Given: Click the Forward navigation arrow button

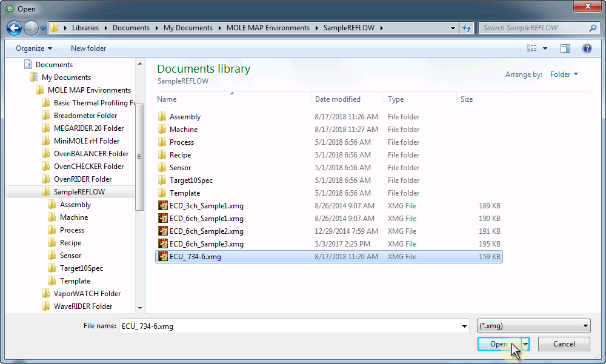Looking at the screenshot, I should [x=31, y=28].
